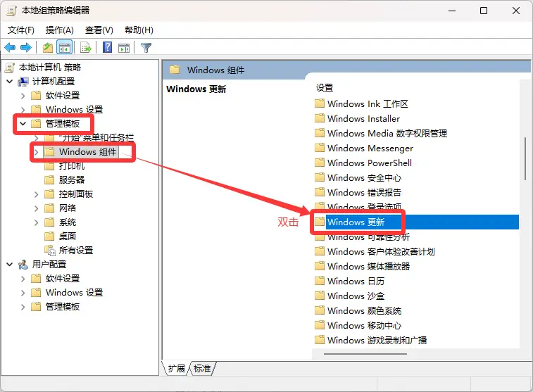Click the 所有设置 folder icon
The image size is (533, 392).
(49, 251)
